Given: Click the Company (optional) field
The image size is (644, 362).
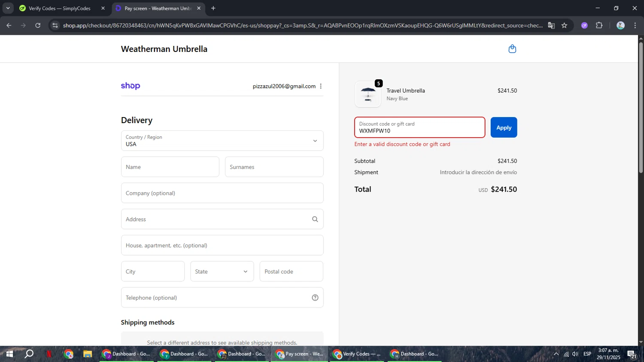Looking at the screenshot, I should (222, 193).
